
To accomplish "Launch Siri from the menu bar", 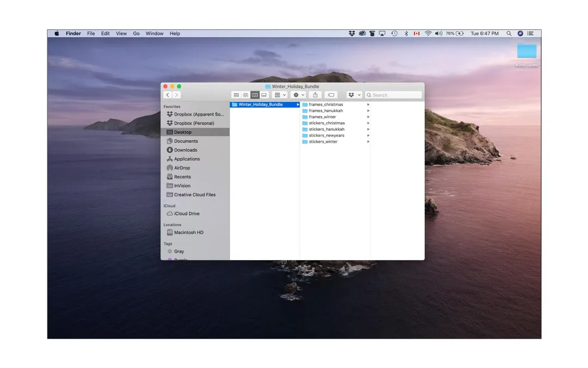I will pyautogui.click(x=520, y=33).
